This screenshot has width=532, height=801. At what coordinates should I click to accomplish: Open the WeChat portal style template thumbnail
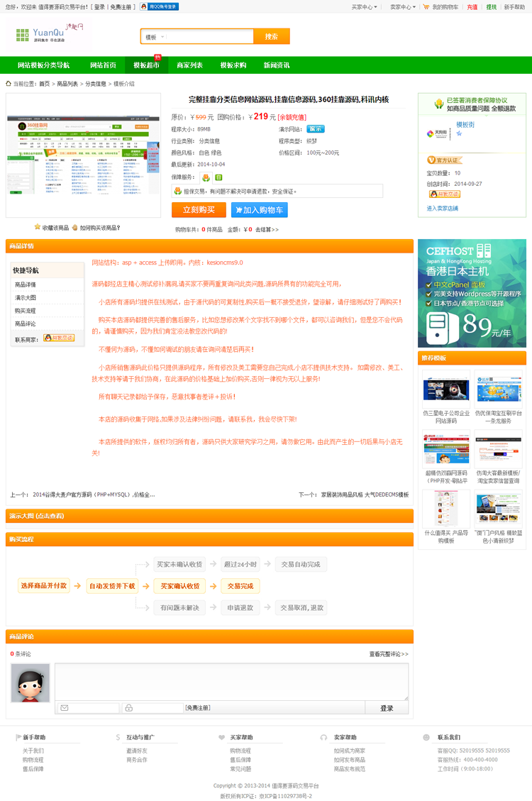[x=498, y=509]
